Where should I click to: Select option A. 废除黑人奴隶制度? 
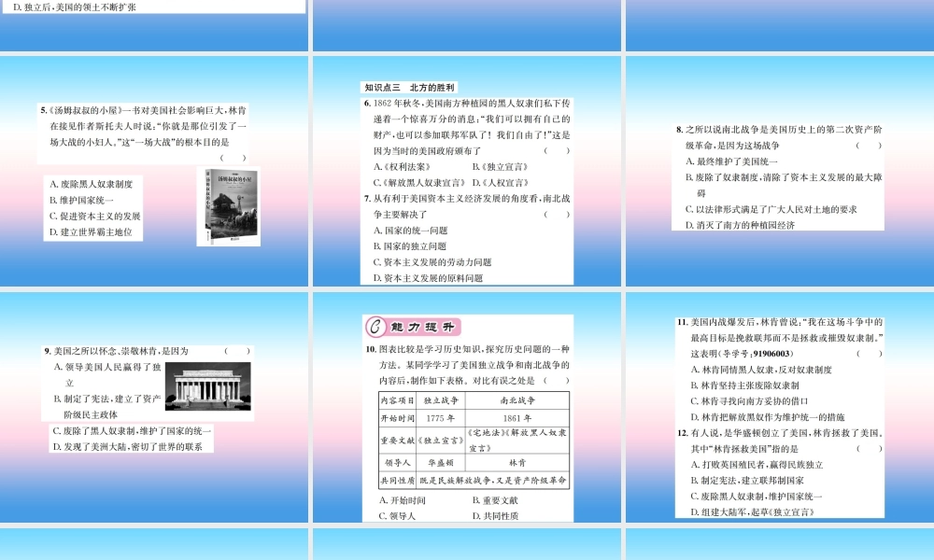[92, 185]
